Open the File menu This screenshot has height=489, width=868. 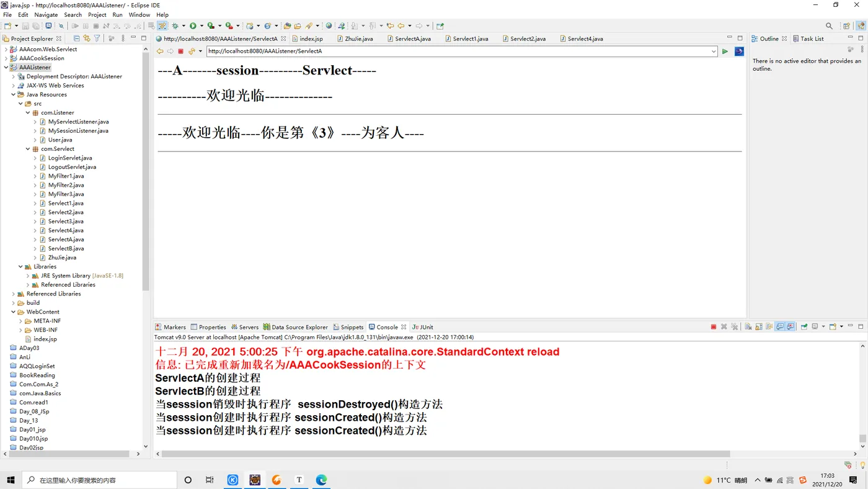[x=7, y=15]
